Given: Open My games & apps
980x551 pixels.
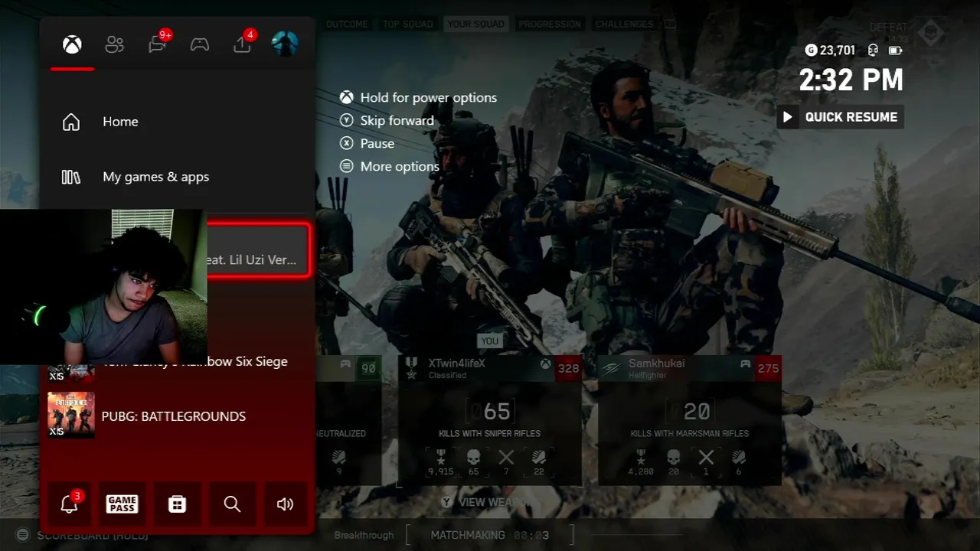Looking at the screenshot, I should point(178,177).
